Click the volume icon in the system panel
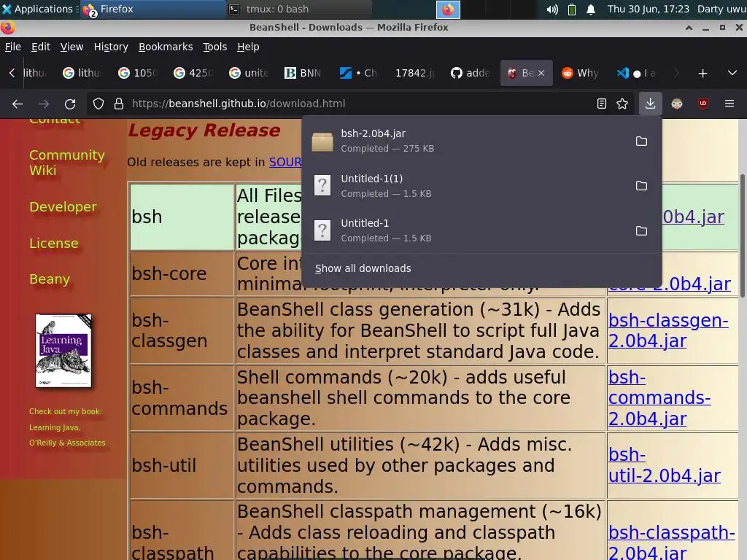747x560 pixels. pyautogui.click(x=552, y=9)
